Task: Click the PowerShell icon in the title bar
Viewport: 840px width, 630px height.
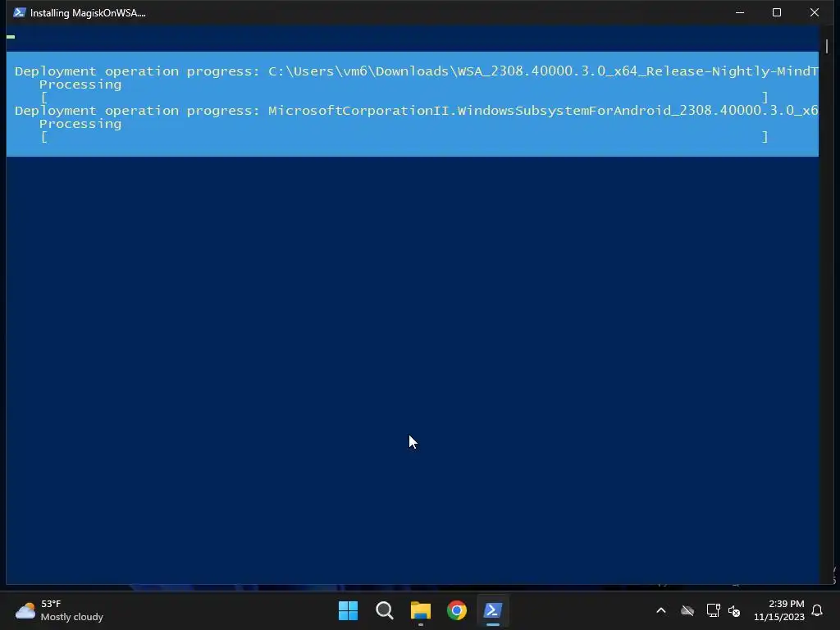Action: 20,12
